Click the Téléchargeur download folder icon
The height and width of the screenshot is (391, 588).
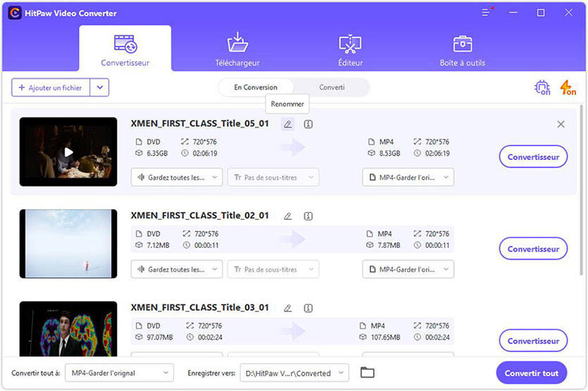pos(237,42)
